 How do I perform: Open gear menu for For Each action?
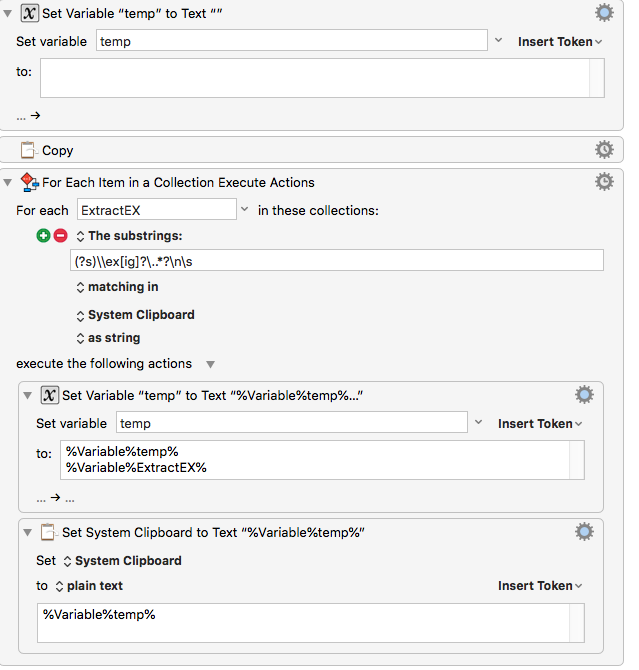click(604, 182)
